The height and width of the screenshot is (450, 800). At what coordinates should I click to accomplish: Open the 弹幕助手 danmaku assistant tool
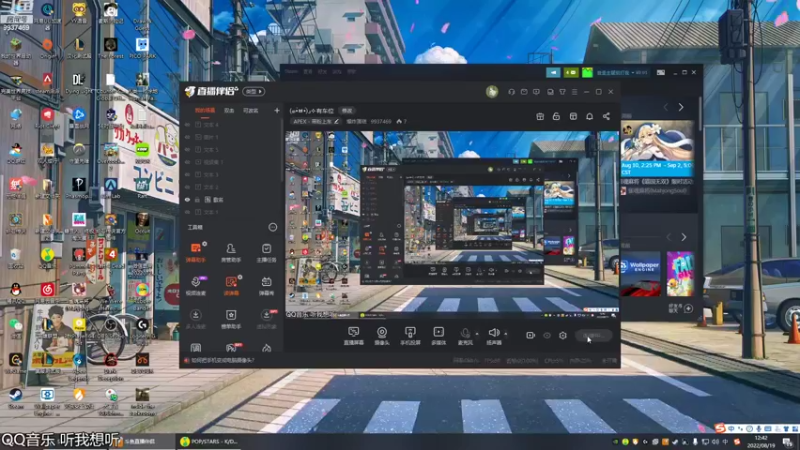195,252
